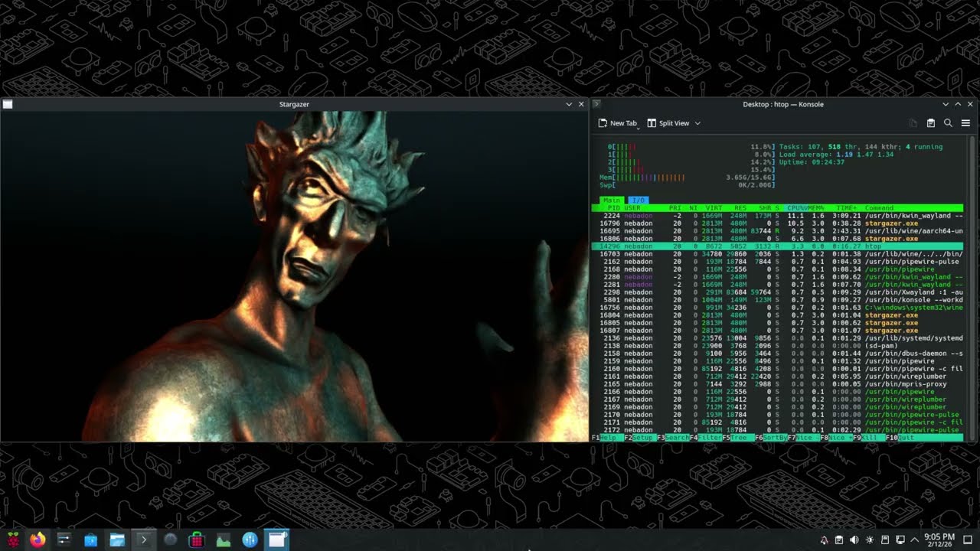Click F4 Filter in htop footer

(704, 438)
